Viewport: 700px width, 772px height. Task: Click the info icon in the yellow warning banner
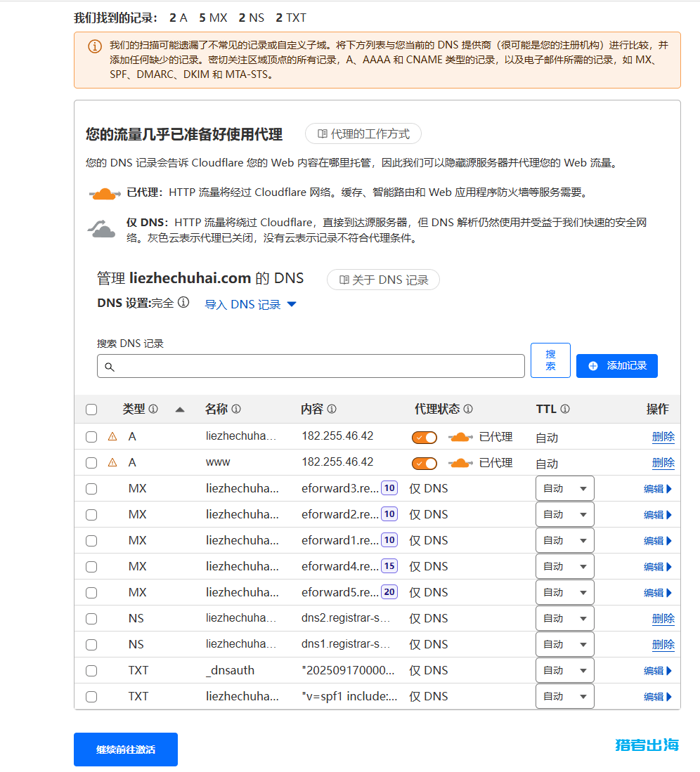click(95, 46)
